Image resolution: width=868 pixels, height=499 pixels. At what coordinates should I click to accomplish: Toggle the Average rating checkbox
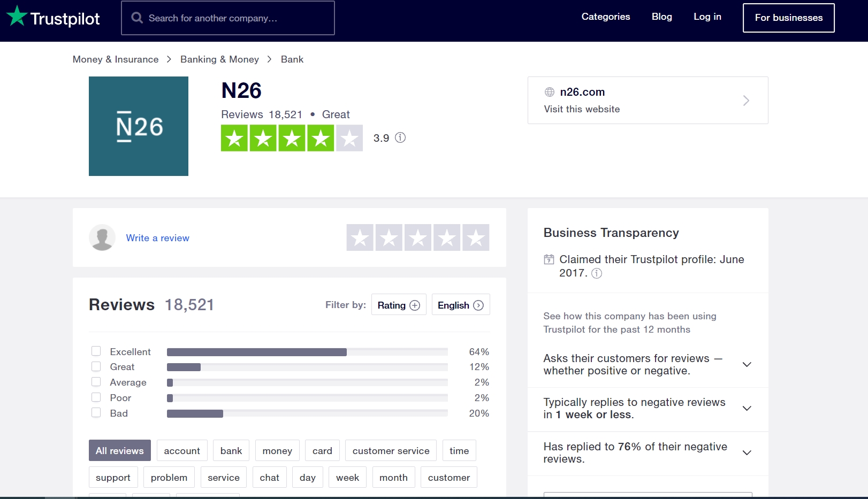tap(96, 382)
